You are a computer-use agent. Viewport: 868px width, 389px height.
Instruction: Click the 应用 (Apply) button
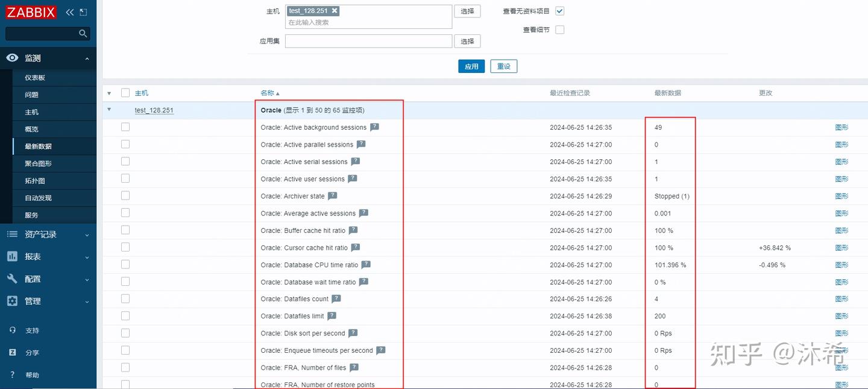point(471,66)
